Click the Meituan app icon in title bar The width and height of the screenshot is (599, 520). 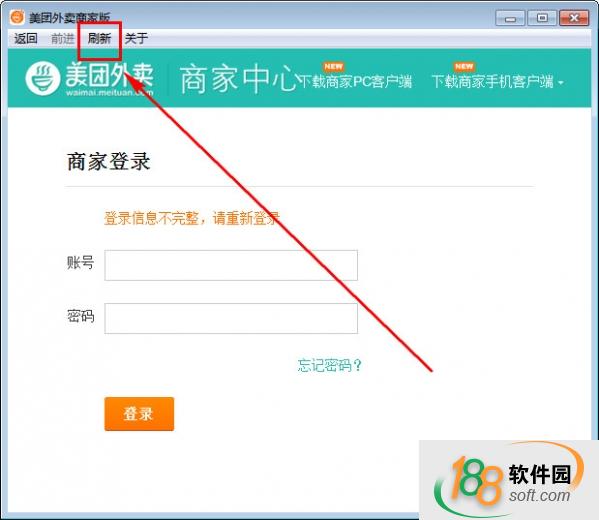(x=17, y=17)
